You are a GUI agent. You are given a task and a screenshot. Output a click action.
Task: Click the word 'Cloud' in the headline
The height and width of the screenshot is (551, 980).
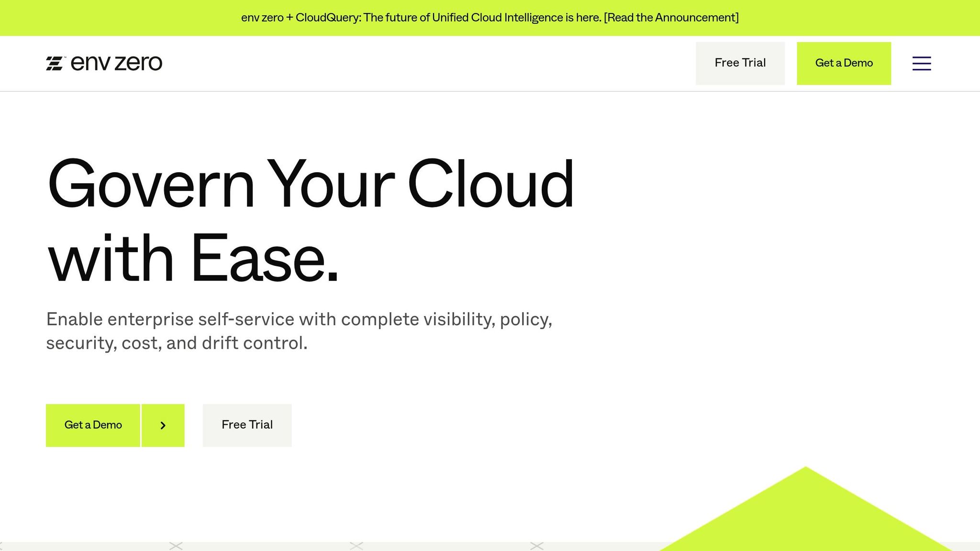tap(491, 184)
